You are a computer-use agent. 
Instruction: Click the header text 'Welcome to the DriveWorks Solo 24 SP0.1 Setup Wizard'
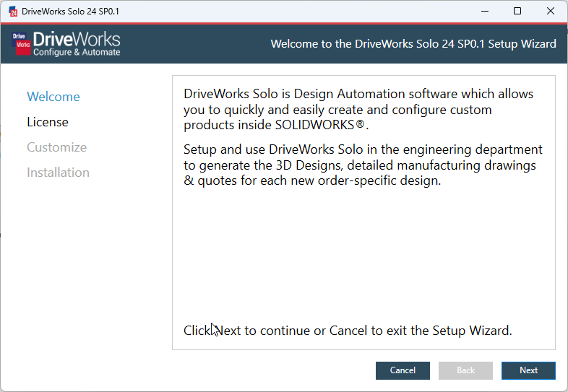coord(413,44)
